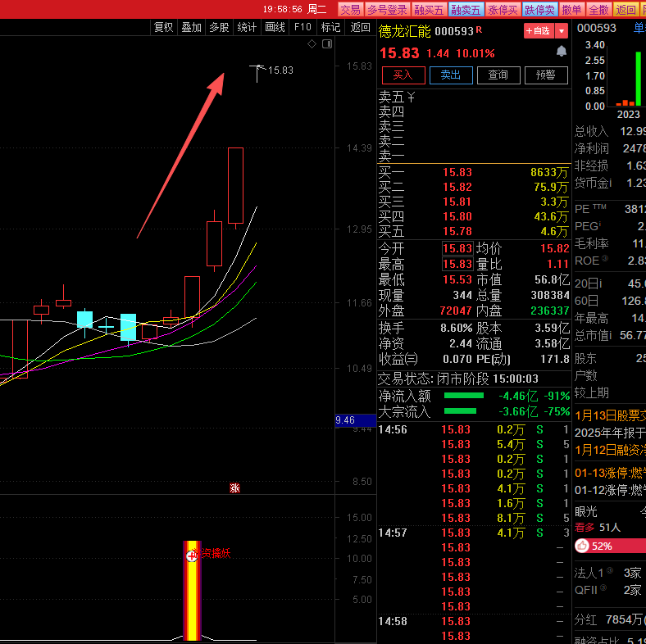Click the blue 9.46 price axis label

(x=355, y=420)
